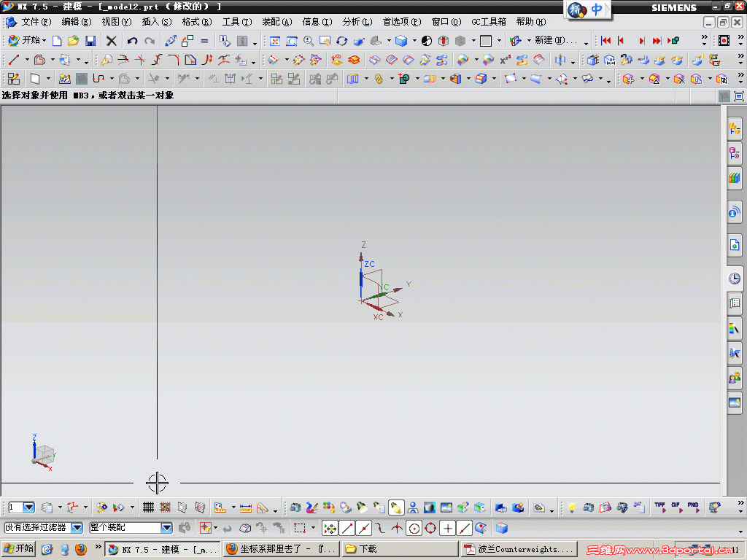Click the Delete face icon
Viewport: 747px width, 560px height.
[679, 79]
